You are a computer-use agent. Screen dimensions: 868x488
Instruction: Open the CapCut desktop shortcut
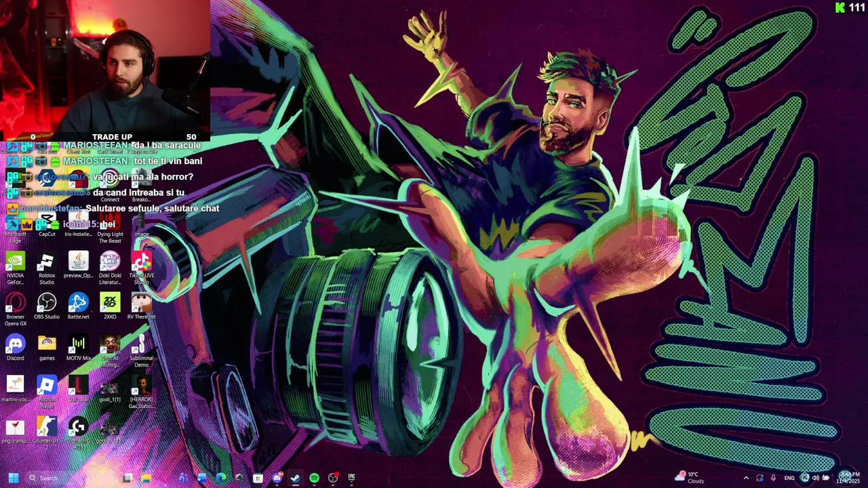(47, 225)
